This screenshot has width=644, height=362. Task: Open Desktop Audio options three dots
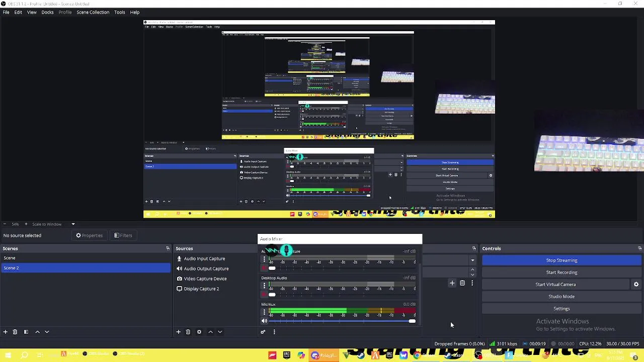[x=264, y=286]
